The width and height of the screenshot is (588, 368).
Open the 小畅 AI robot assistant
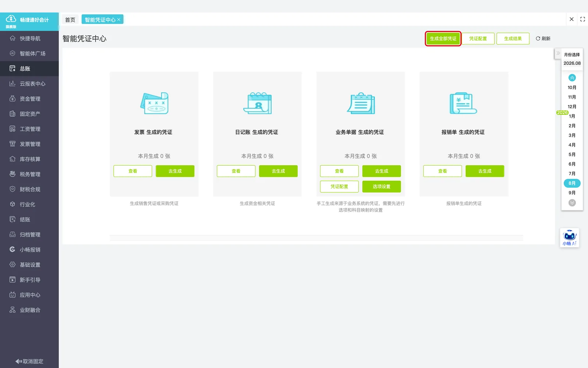pos(570,238)
